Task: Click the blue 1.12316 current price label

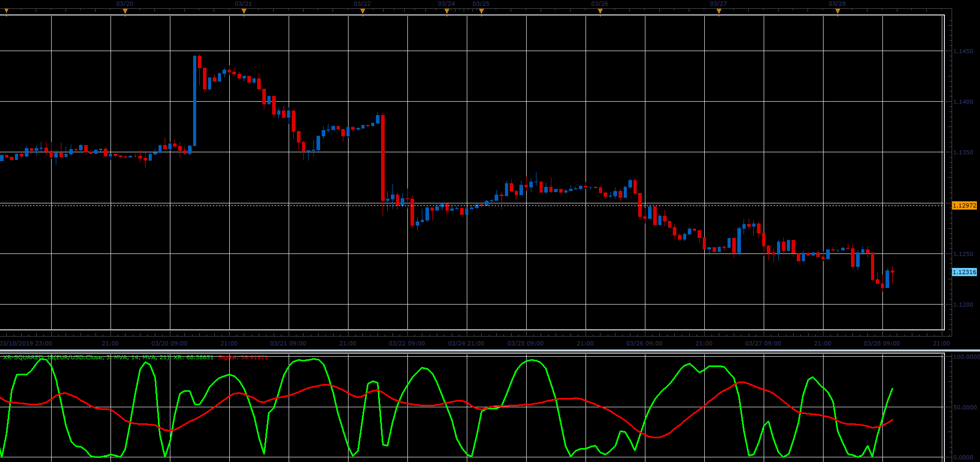Action: click(964, 272)
